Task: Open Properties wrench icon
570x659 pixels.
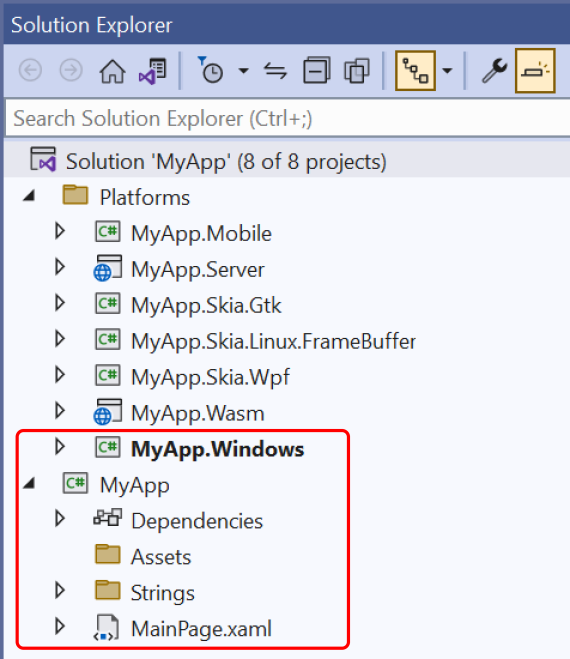Action: 494,71
